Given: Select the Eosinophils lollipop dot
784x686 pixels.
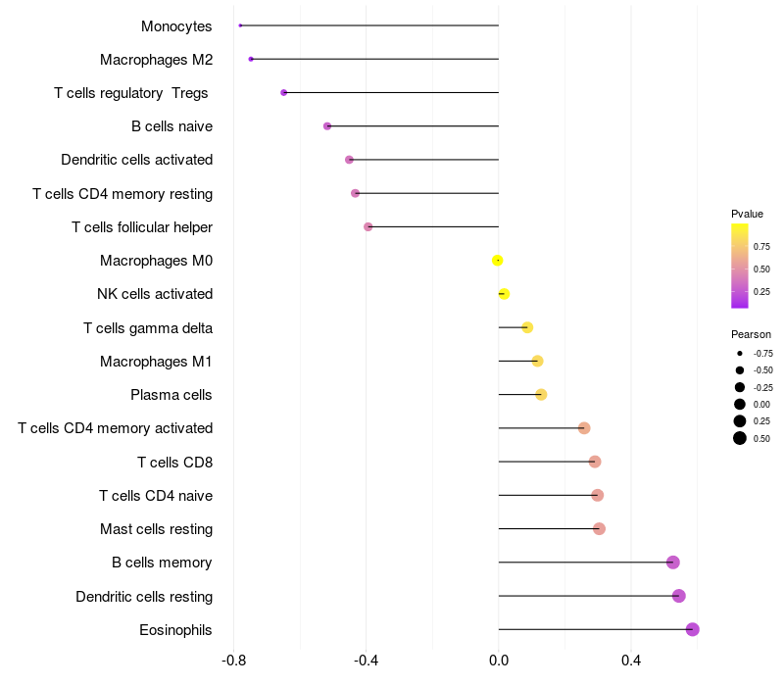Looking at the screenshot, I should [x=693, y=629].
